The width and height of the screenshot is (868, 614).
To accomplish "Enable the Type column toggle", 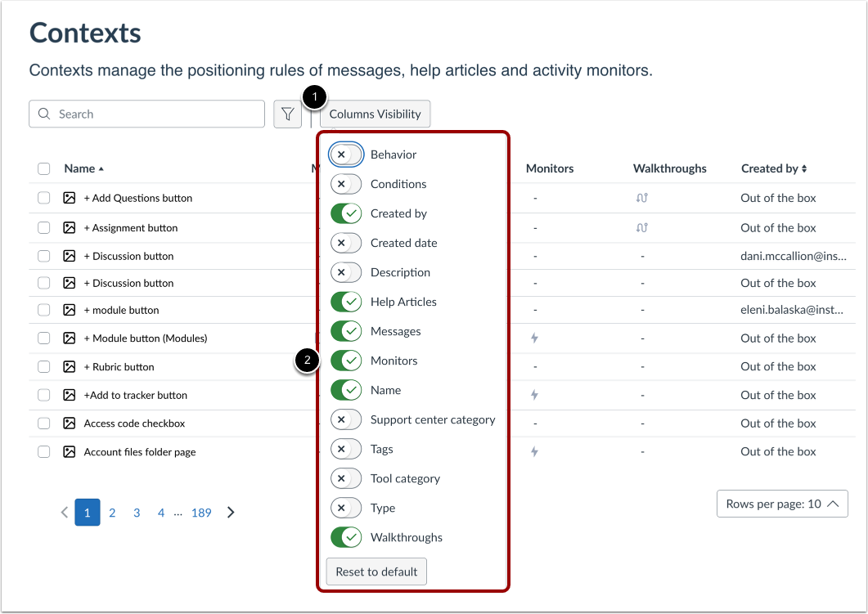I will [x=347, y=508].
